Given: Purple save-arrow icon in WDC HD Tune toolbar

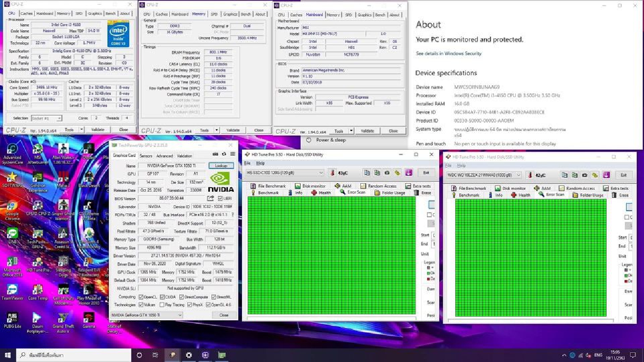Looking at the screenshot, I should click(606, 175).
